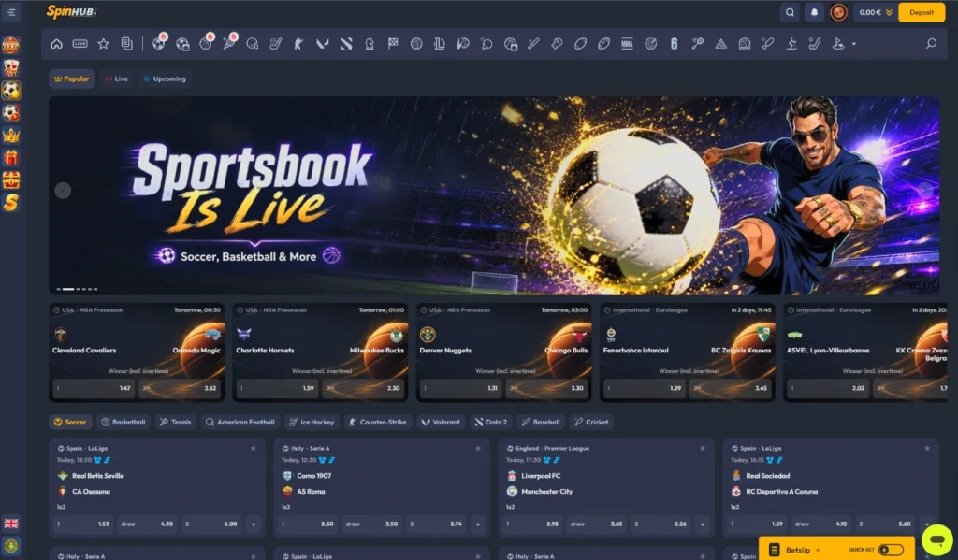The image size is (958, 560).
Task: Select the tennis racket icon in toolbar
Action: click(230, 43)
